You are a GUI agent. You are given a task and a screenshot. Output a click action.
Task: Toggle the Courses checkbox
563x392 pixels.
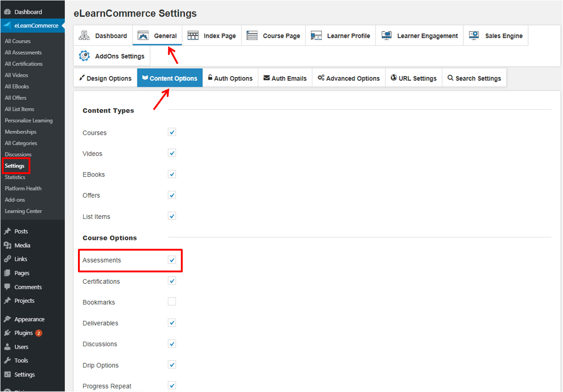point(172,132)
